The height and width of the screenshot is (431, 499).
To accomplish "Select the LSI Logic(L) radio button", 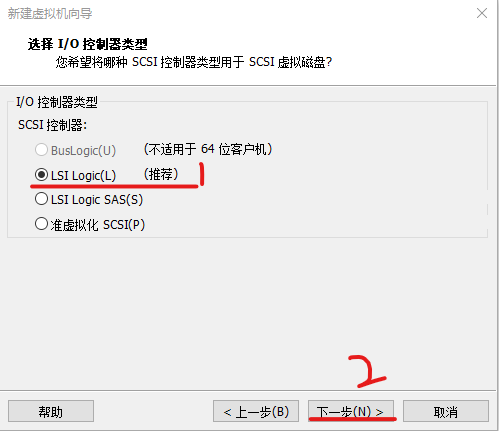I will click(x=41, y=175).
